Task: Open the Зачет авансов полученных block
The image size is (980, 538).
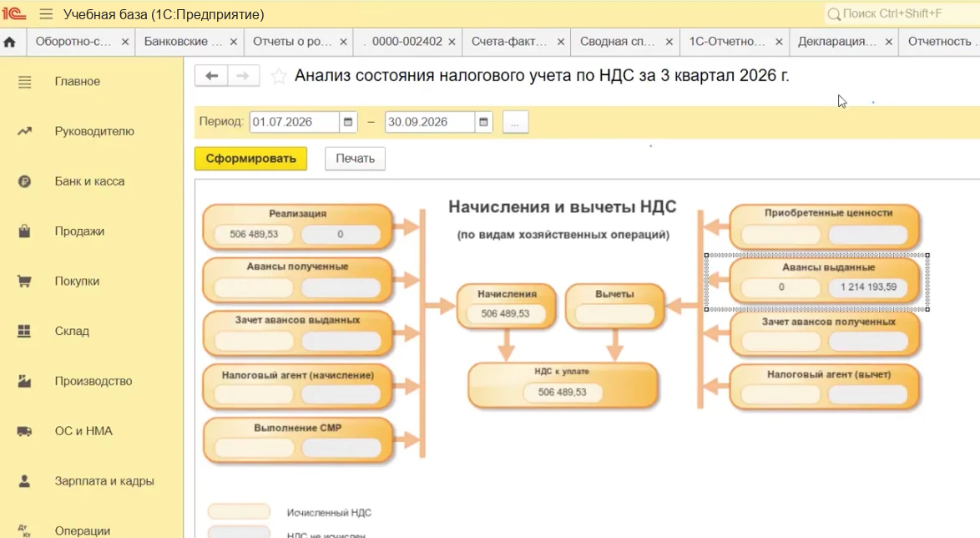Action: pos(825,334)
